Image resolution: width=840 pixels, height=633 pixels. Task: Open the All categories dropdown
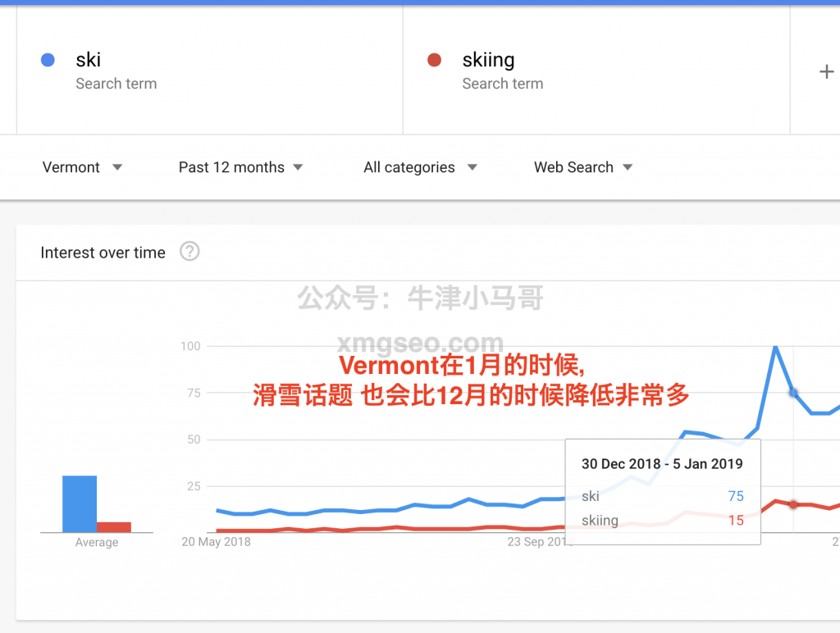420,167
